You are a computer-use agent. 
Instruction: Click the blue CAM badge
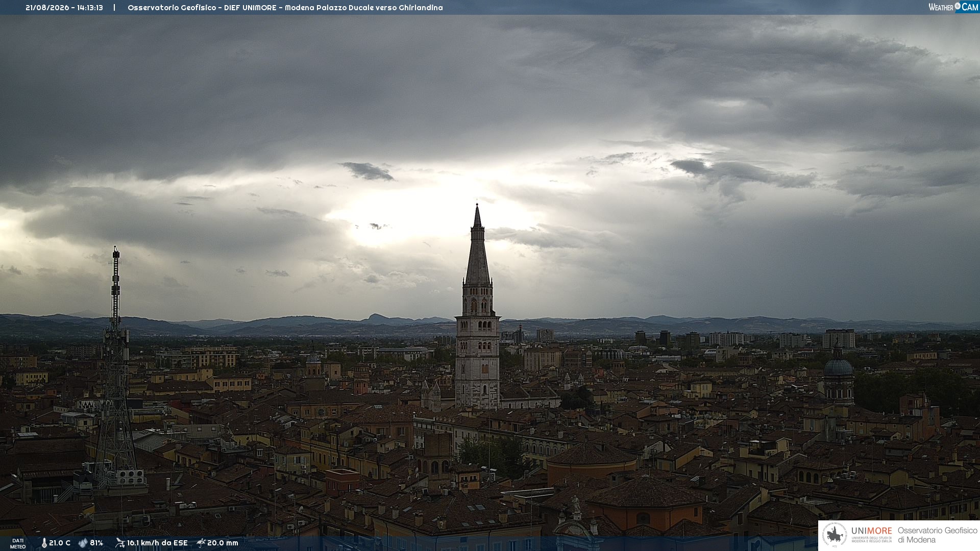coord(967,7)
